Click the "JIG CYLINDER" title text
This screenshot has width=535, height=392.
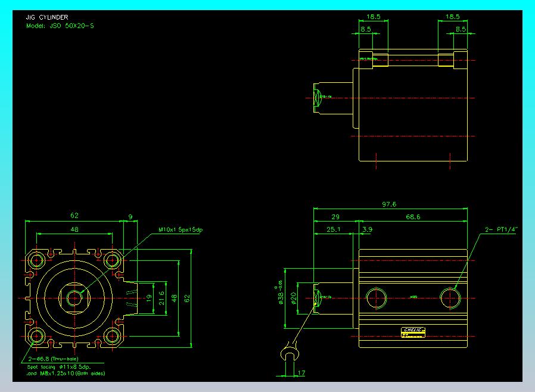click(47, 17)
